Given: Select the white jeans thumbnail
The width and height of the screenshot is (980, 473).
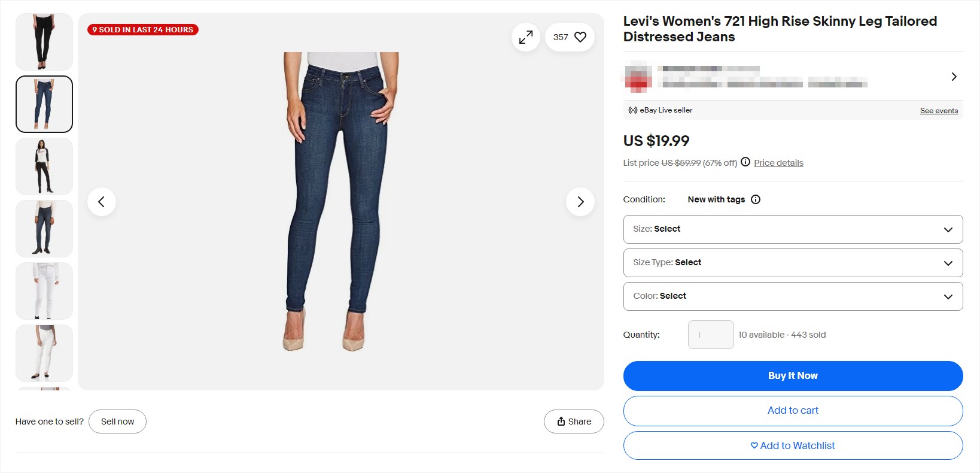Looking at the screenshot, I should click(x=44, y=291).
